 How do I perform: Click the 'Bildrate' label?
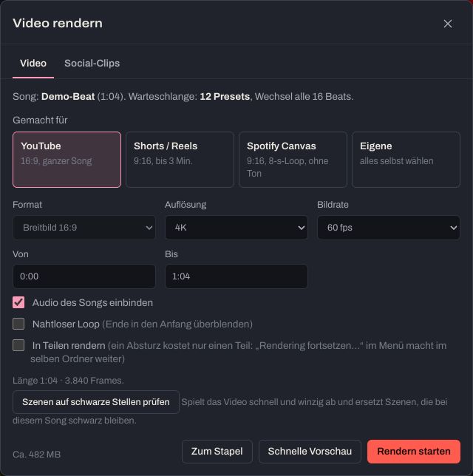pyautogui.click(x=333, y=205)
